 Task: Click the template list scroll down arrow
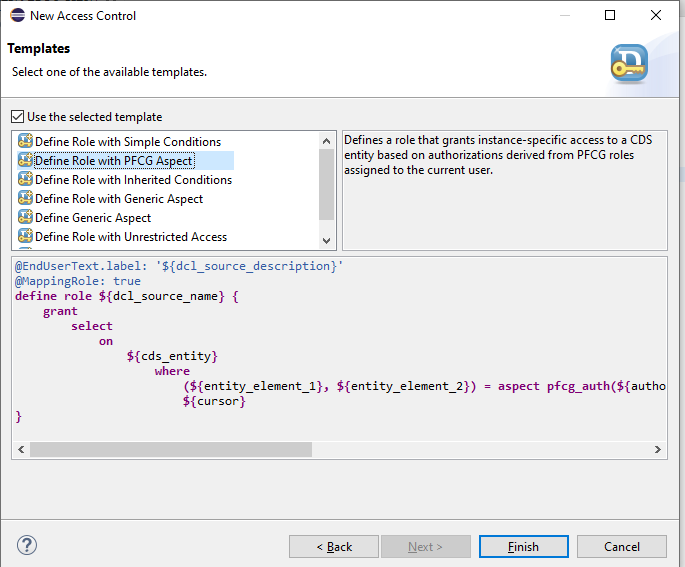pyautogui.click(x=326, y=240)
